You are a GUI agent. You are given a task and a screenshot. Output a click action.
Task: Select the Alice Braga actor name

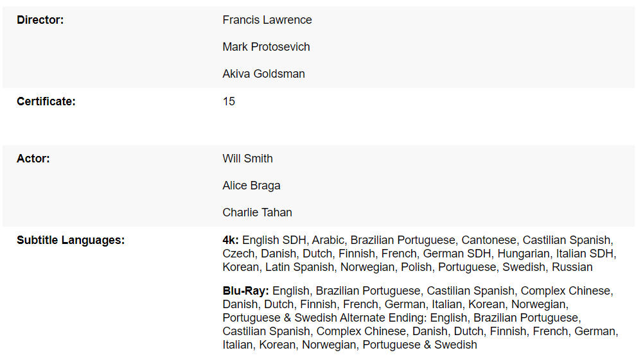coord(251,186)
